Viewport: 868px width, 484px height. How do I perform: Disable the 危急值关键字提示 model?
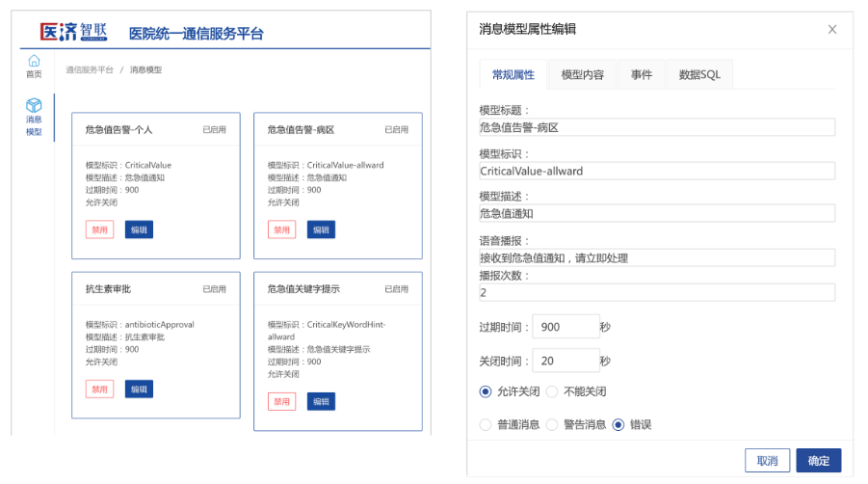pyautogui.click(x=281, y=401)
